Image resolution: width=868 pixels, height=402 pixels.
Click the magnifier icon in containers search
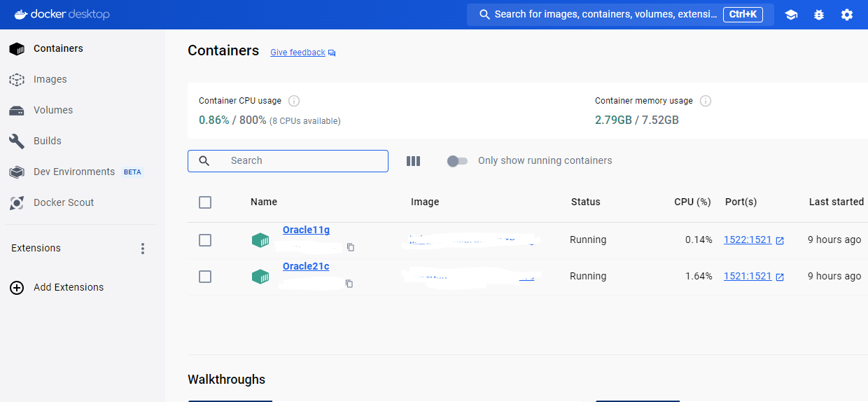tap(204, 161)
